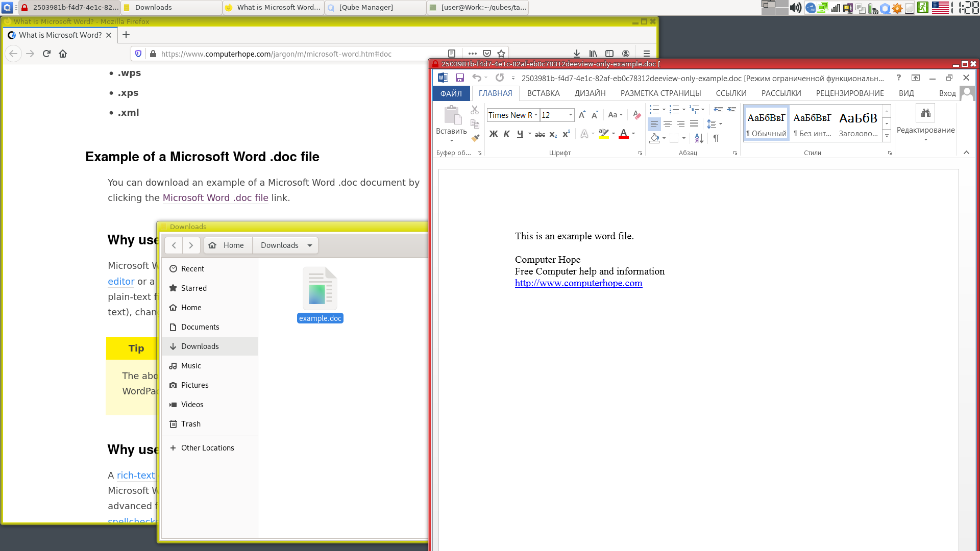This screenshot has width=980, height=551.
Task: Toggle bold (Ж) formatting in Word
Action: click(x=493, y=134)
